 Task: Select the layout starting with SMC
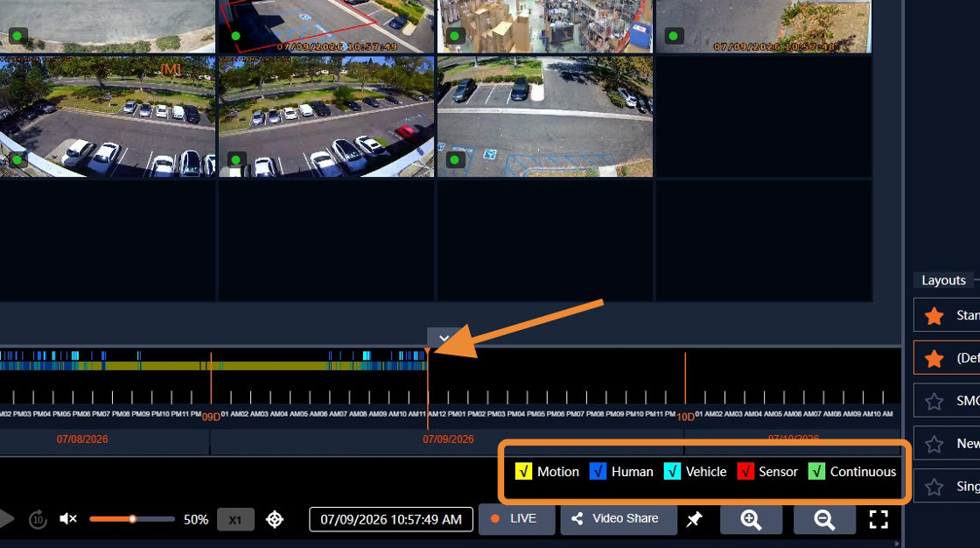click(x=947, y=400)
